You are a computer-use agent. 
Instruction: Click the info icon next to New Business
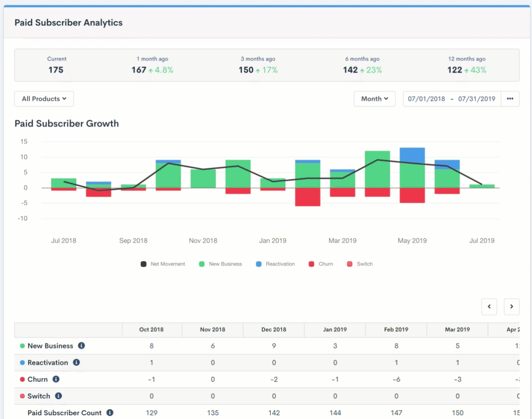pyautogui.click(x=81, y=346)
